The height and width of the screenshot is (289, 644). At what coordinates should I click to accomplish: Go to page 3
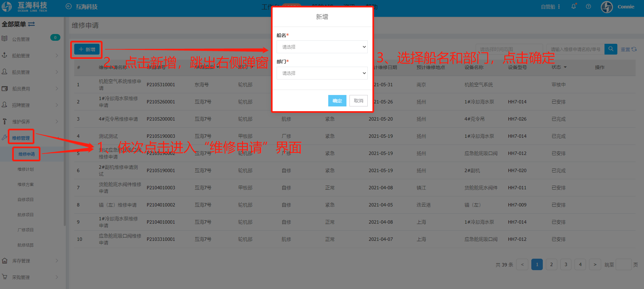click(566, 264)
